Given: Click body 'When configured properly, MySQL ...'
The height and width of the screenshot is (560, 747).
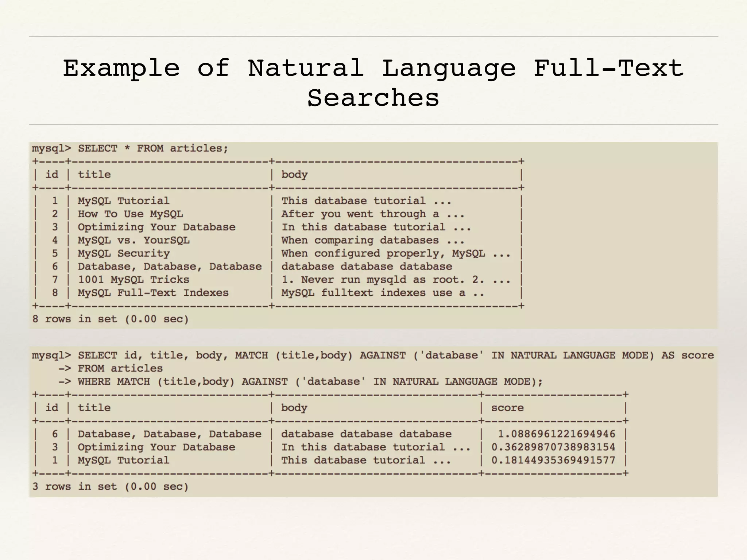Looking at the screenshot, I should 396,253.
